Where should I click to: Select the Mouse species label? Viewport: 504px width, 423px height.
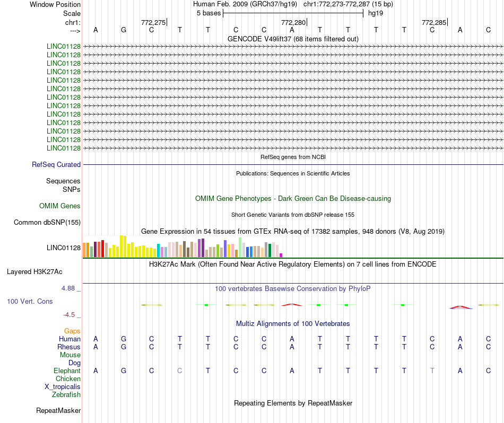(70, 355)
